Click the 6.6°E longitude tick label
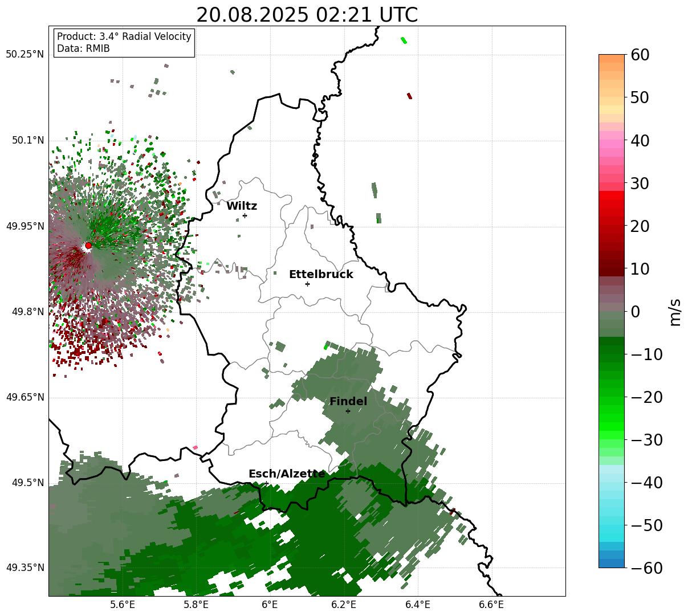Screen dimensions: 688x616 coord(491,605)
